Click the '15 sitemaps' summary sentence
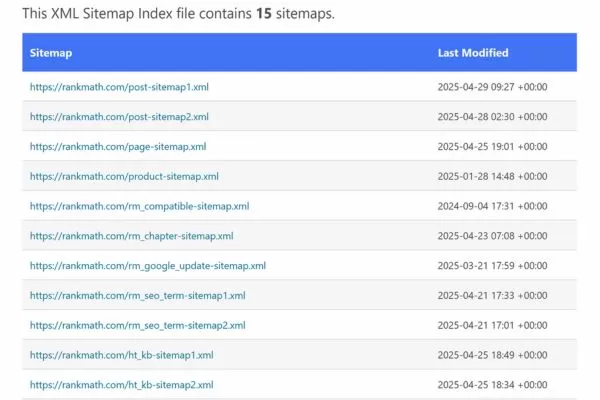 [x=178, y=14]
